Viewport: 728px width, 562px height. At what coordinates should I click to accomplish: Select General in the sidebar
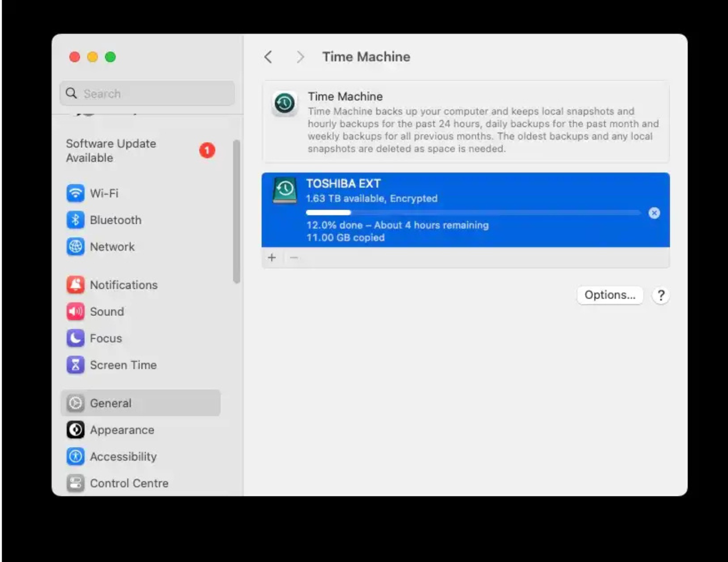(110, 403)
